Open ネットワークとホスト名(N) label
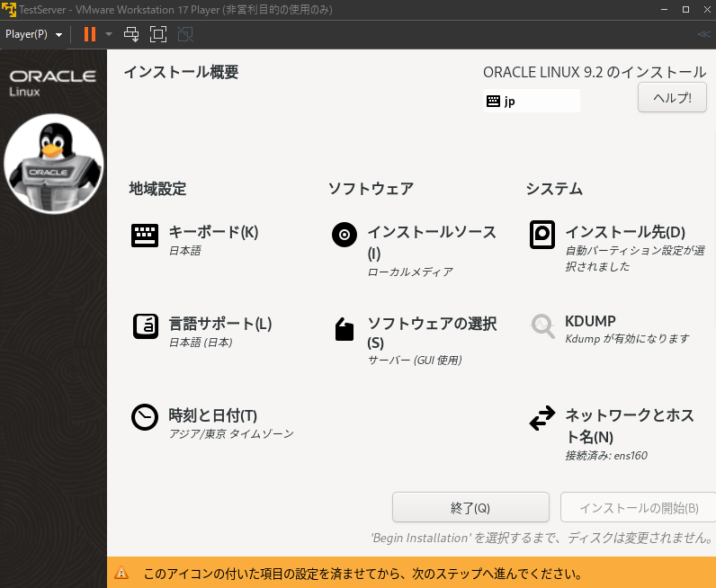Screen dimensions: 716x588 (x=630, y=425)
